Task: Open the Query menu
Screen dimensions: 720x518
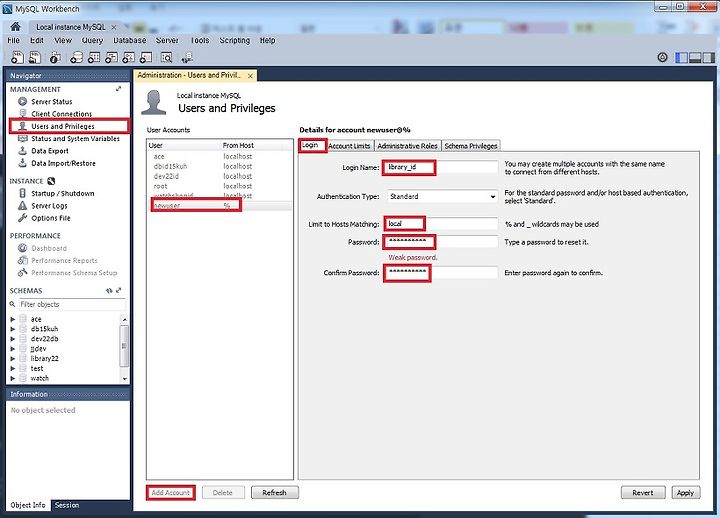Action: click(92, 40)
